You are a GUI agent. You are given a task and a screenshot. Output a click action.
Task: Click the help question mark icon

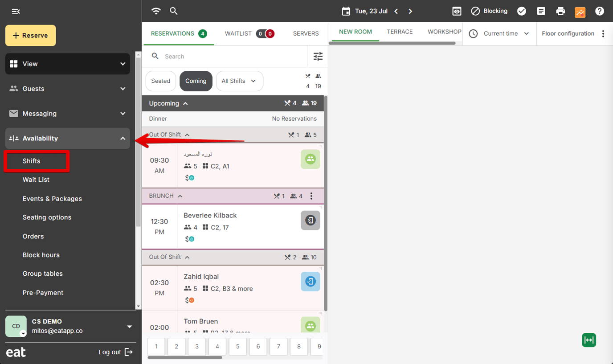[600, 11]
